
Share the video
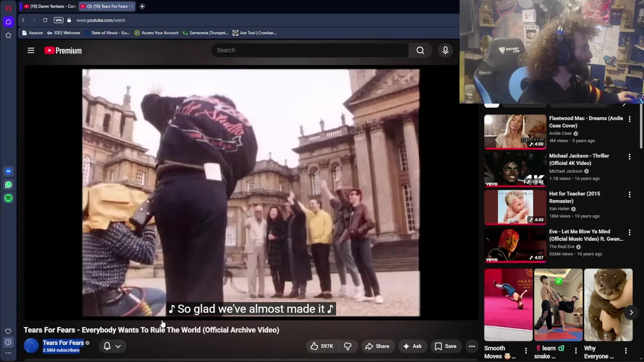tap(377, 346)
